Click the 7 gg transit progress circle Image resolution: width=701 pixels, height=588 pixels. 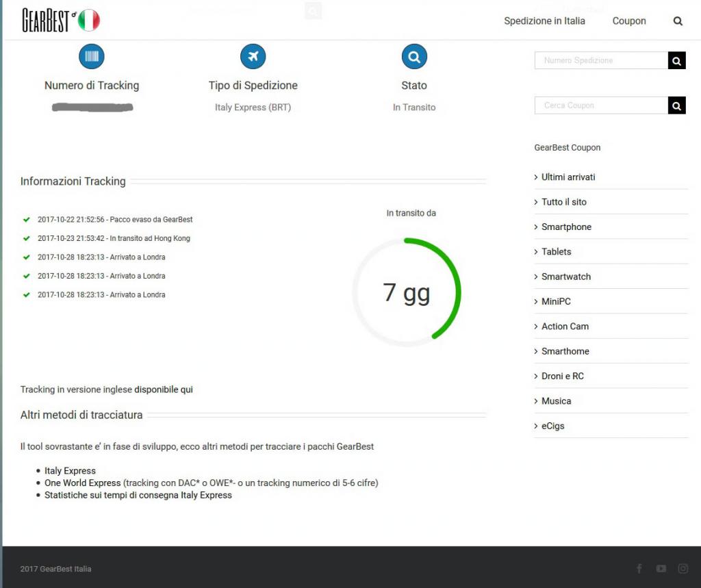pos(407,292)
